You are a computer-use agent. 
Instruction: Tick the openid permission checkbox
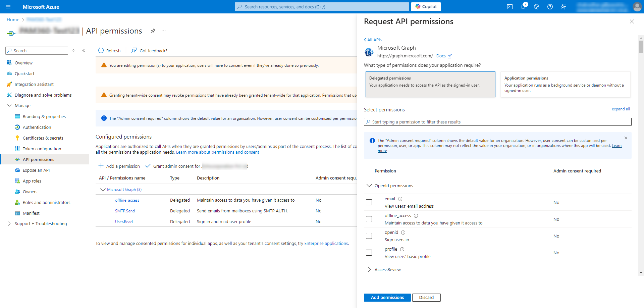point(369,236)
